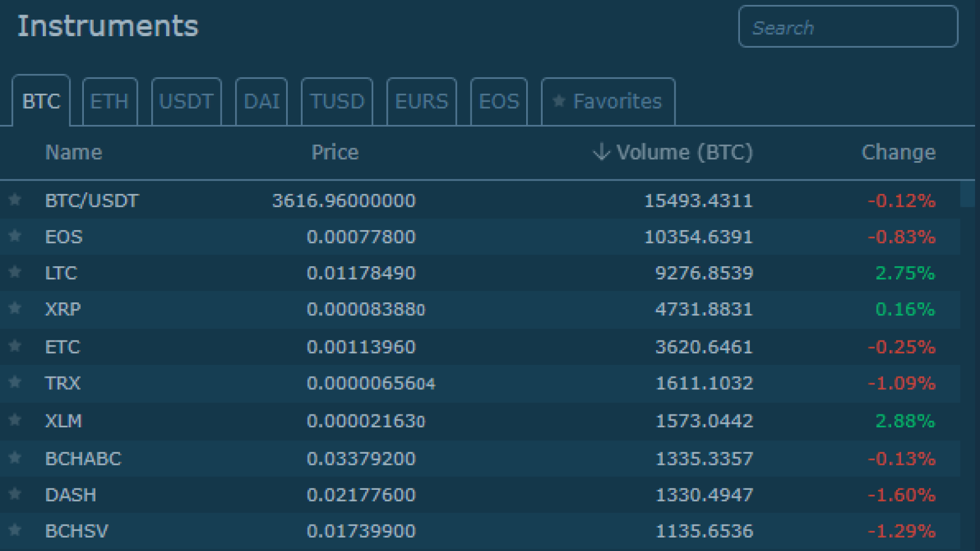Click the 2.88% change value
980x551 pixels.
tap(905, 421)
